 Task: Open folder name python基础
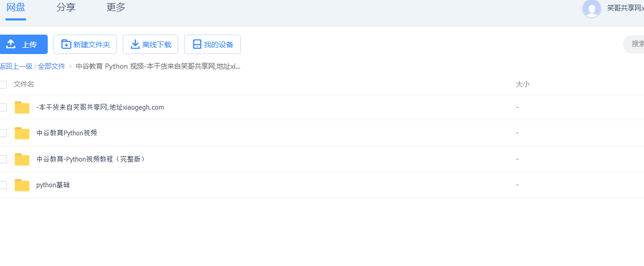point(53,185)
